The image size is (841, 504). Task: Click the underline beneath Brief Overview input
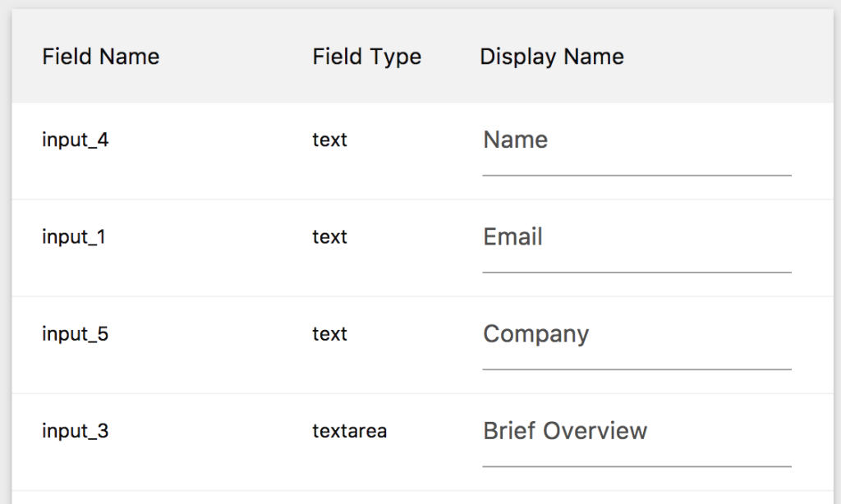pos(636,466)
